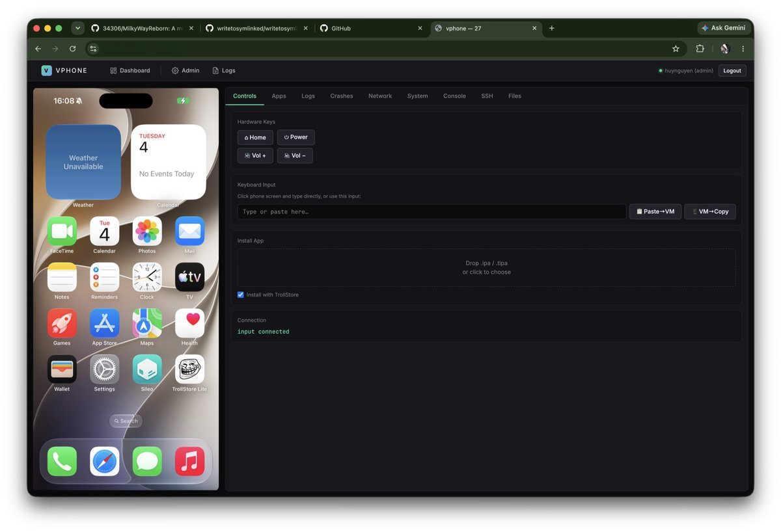Open Logs in top navigation bar
The image size is (781, 532).
(224, 70)
